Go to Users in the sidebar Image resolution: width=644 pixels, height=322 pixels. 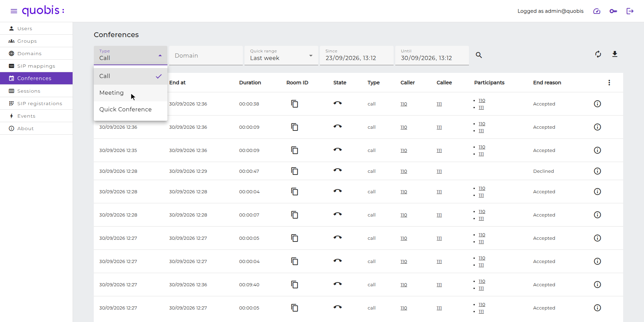(36, 28)
